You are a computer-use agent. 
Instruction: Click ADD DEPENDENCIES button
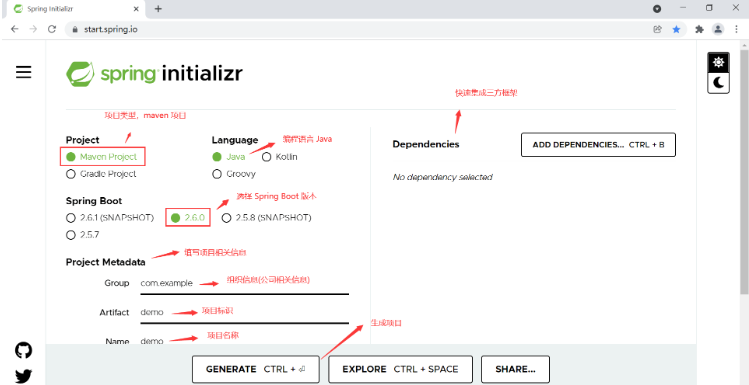tap(598, 145)
